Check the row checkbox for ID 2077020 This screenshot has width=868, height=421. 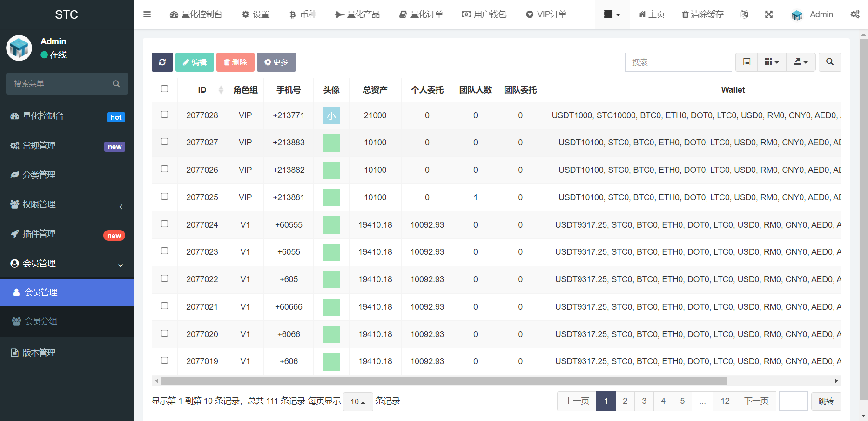point(164,333)
